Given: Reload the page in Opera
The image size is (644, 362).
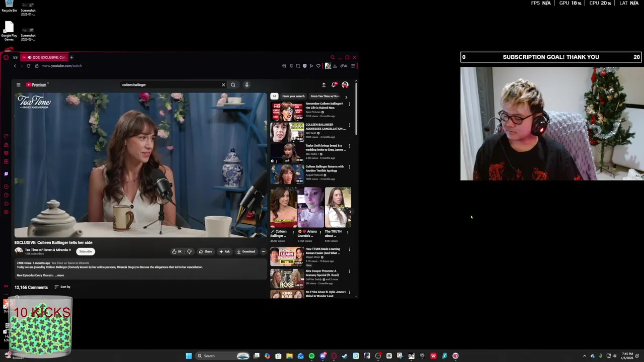Looking at the screenshot, I should [x=28, y=66].
